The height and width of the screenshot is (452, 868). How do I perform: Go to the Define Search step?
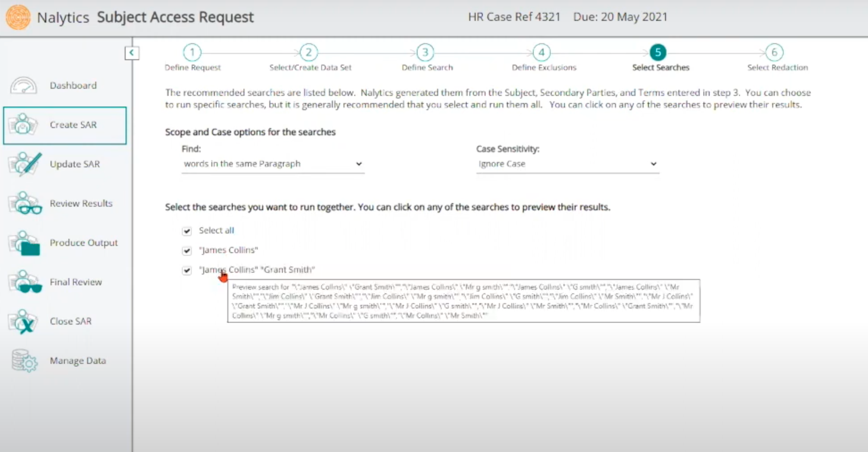pos(425,52)
